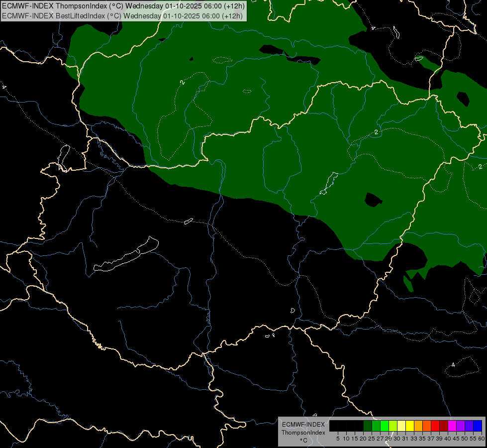487x448 pixels.
Task: Select the pure yellow 31-33 legend swatch
Action: tap(410, 426)
